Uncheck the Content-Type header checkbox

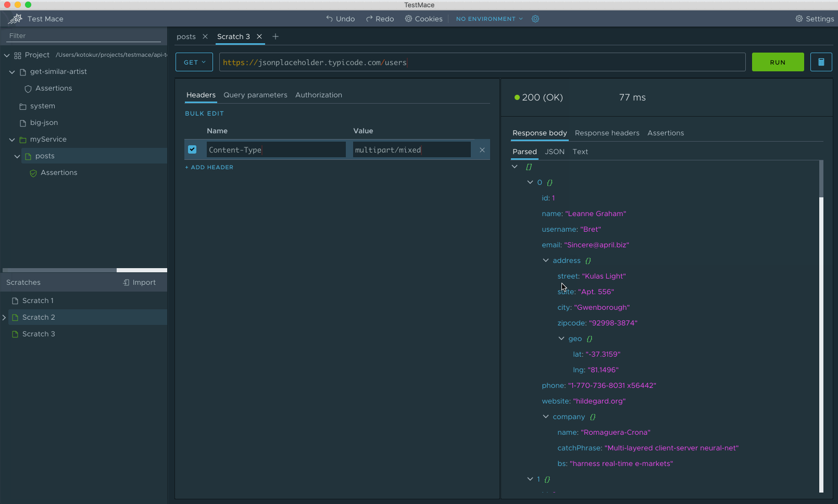pyautogui.click(x=192, y=149)
